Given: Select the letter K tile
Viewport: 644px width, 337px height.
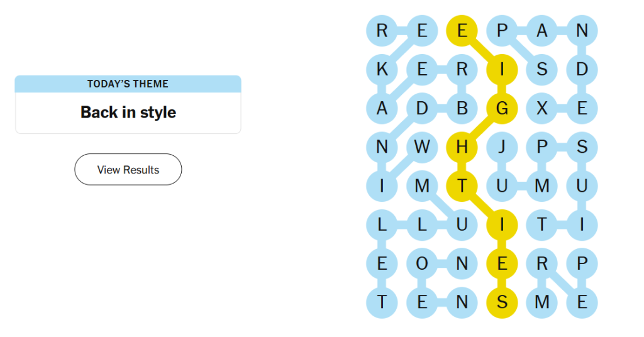Looking at the screenshot, I should (382, 69).
